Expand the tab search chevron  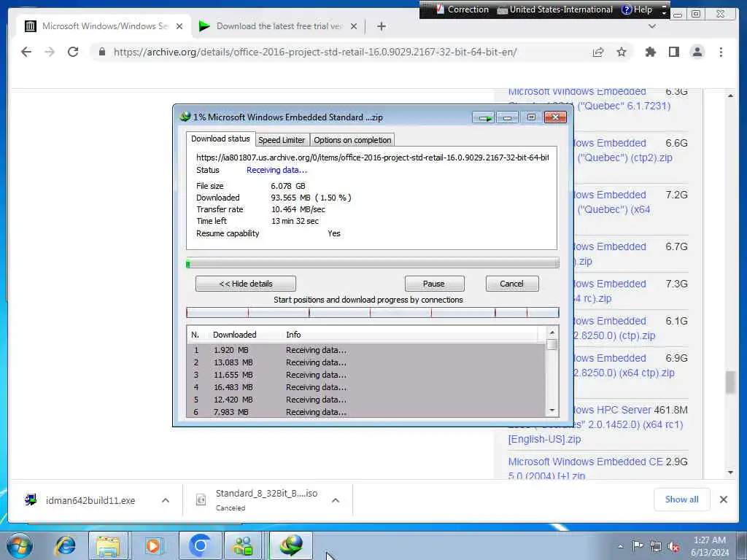pos(651,26)
